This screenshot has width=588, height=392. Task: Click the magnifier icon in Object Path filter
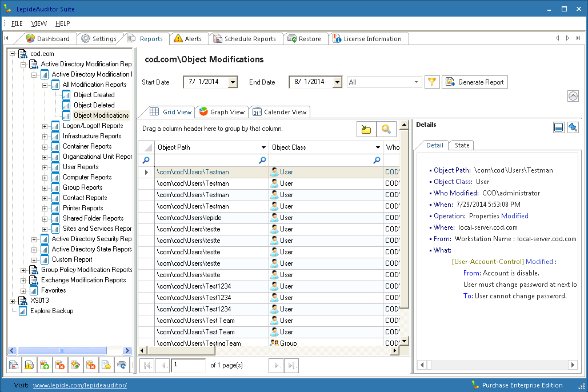tap(262, 160)
